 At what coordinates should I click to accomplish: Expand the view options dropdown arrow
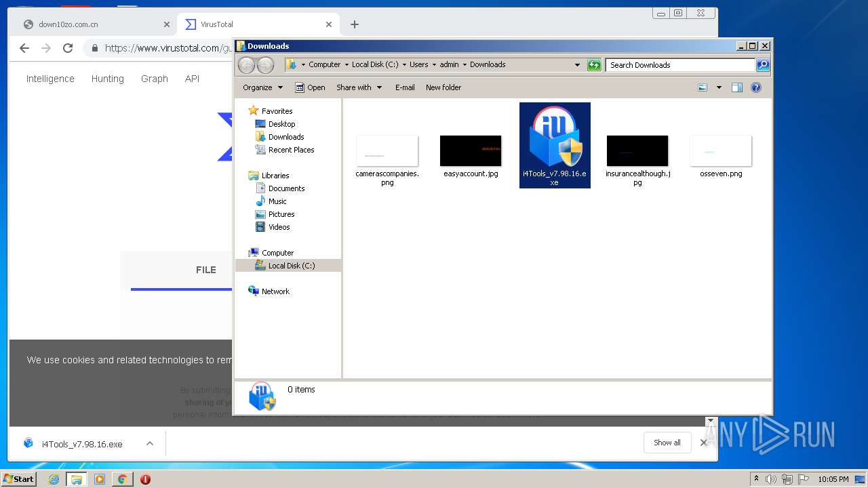pyautogui.click(x=719, y=87)
